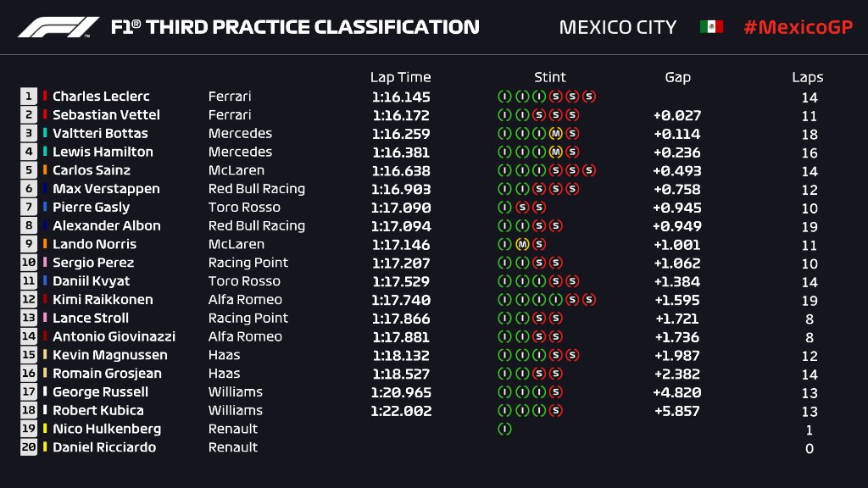This screenshot has height=488, width=868.
Task: Click the medium tyre icon in Norris's stint
Action: (x=522, y=244)
